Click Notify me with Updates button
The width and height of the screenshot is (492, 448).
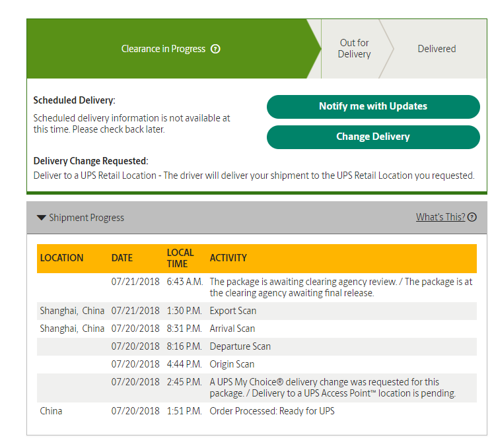[x=373, y=107]
